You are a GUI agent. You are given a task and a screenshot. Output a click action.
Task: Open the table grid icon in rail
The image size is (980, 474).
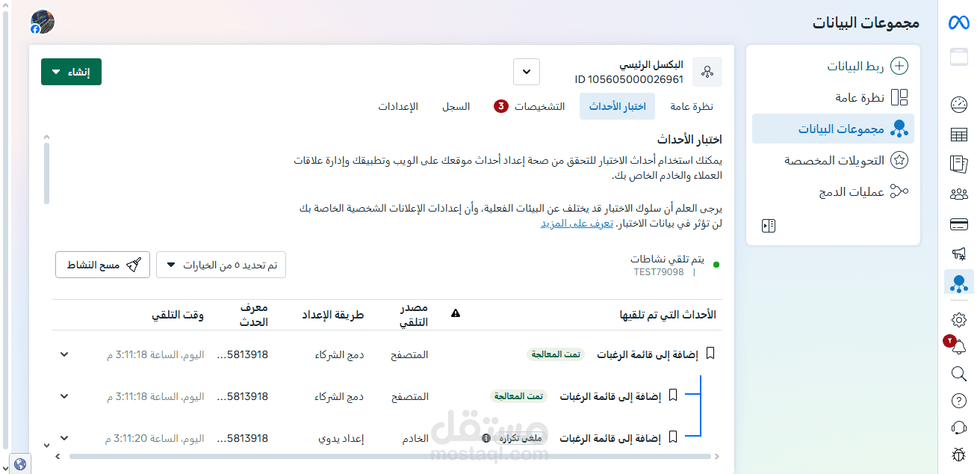pos(959,135)
